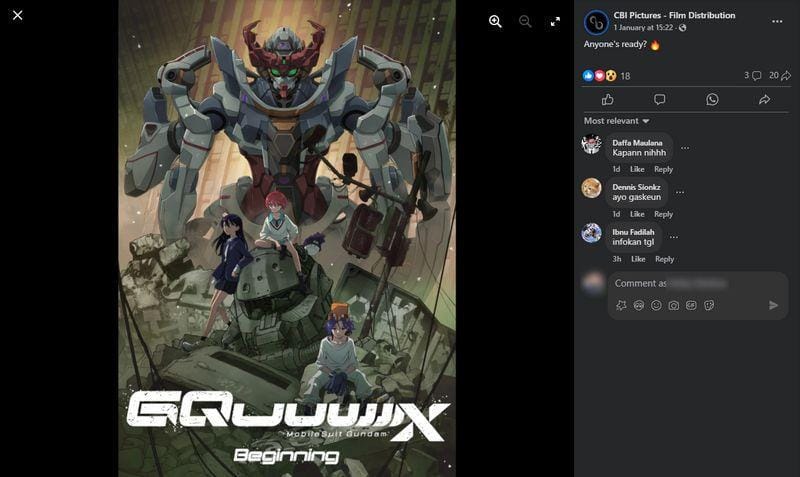This screenshot has height=477, width=800.
Task: Zoom in on the poster image
Action: point(495,21)
